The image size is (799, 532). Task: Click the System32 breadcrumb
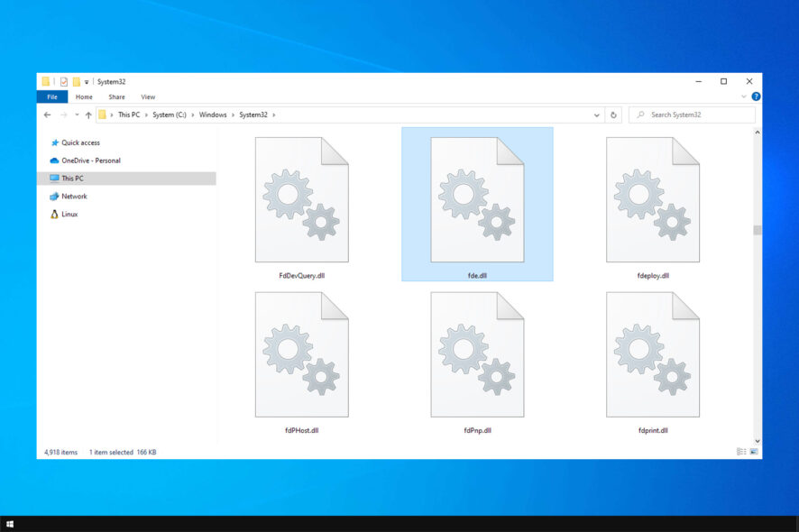click(253, 115)
